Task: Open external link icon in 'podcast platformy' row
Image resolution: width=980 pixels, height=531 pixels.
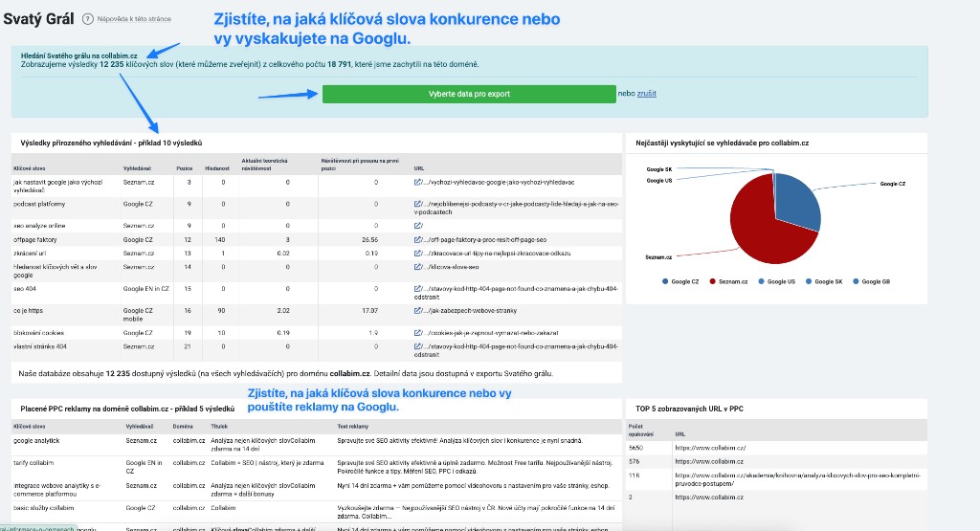Action: point(417,205)
